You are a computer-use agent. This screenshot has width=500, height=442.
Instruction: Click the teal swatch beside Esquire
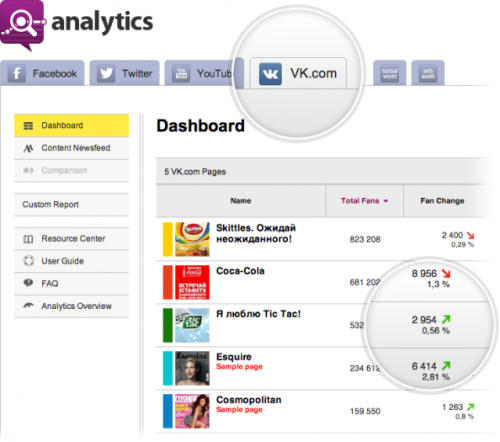click(168, 368)
